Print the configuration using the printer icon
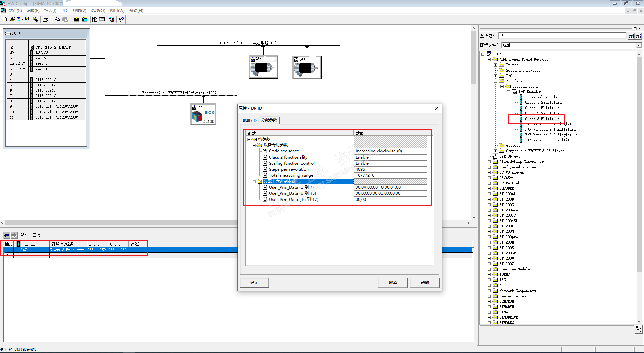 tap(45, 19)
